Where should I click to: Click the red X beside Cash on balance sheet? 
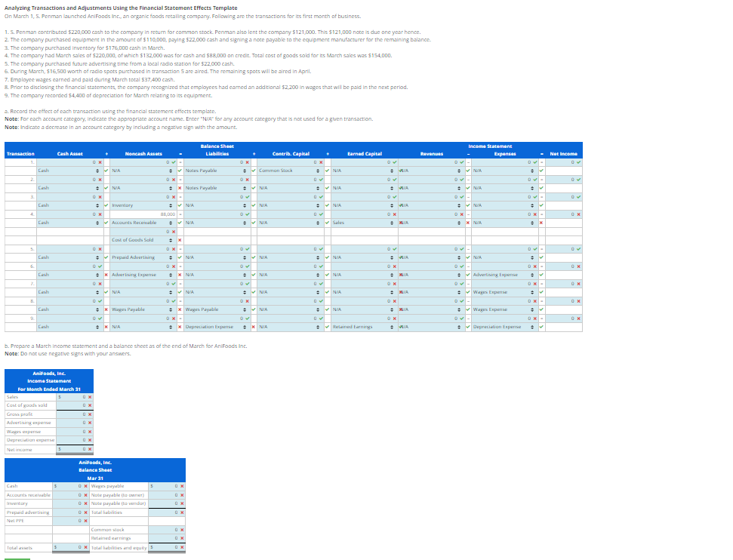[x=85, y=486]
